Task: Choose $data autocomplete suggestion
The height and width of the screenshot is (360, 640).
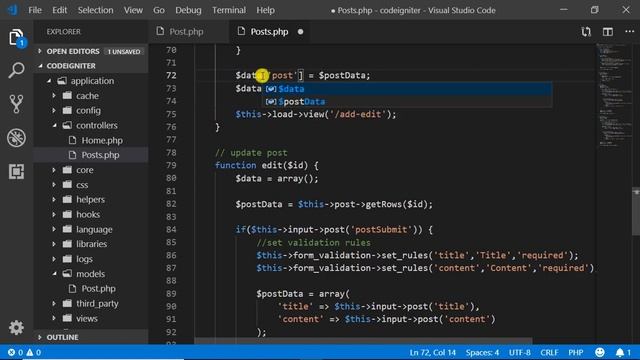Action: click(x=408, y=89)
